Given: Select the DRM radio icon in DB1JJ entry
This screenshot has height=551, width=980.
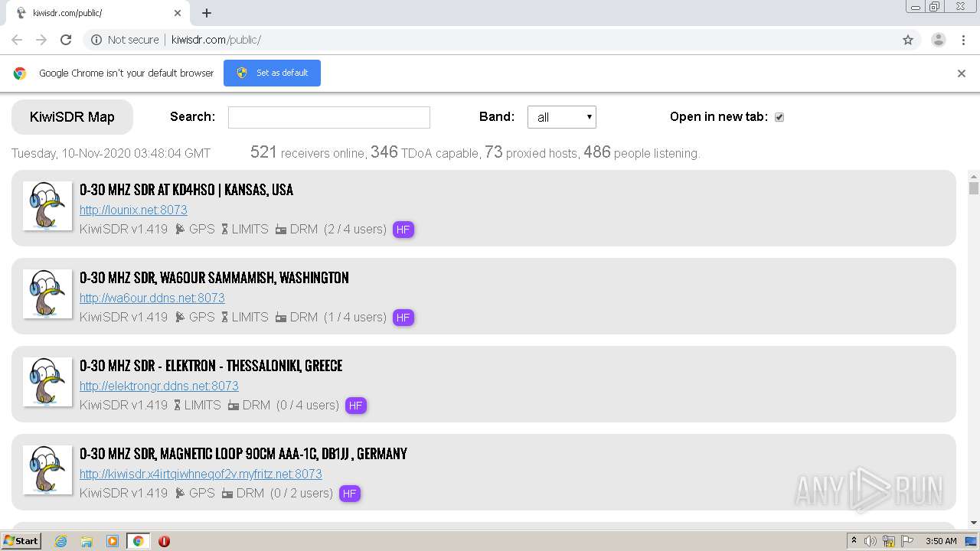Looking at the screenshot, I should (x=227, y=494).
